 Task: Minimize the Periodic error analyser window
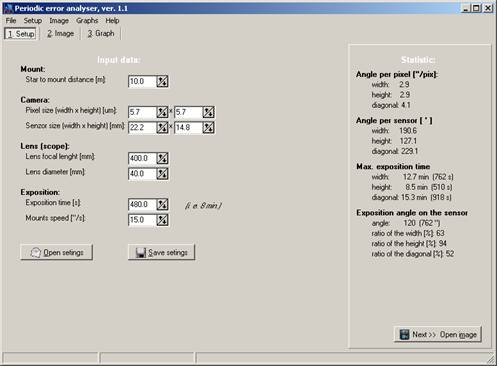tap(466, 8)
